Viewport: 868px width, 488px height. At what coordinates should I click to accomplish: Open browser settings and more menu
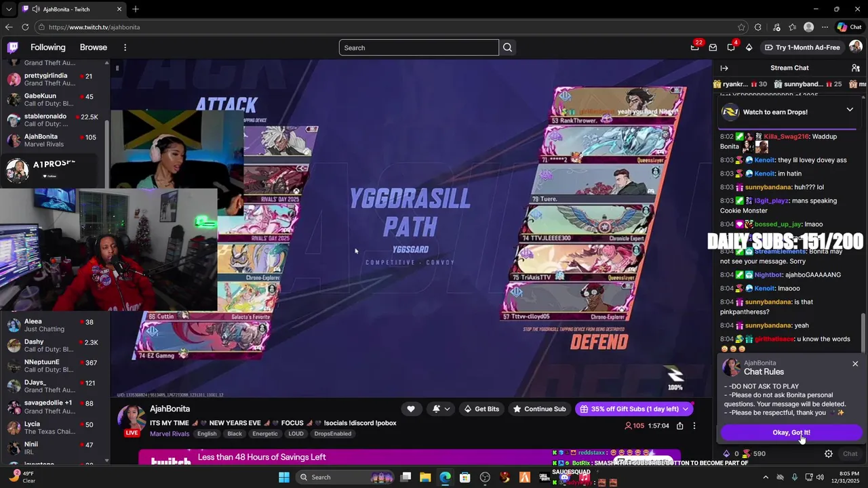point(825,27)
